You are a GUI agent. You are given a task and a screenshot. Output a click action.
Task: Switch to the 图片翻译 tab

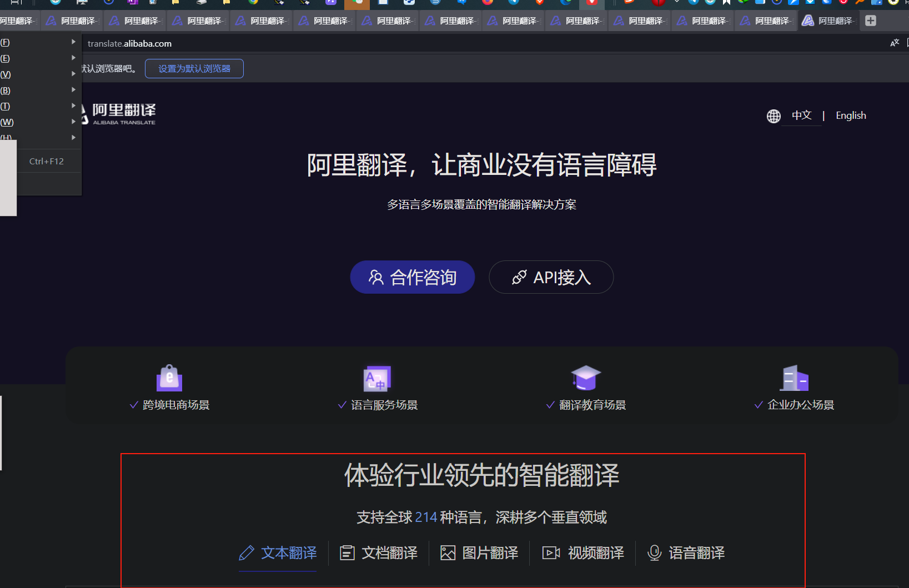click(479, 553)
